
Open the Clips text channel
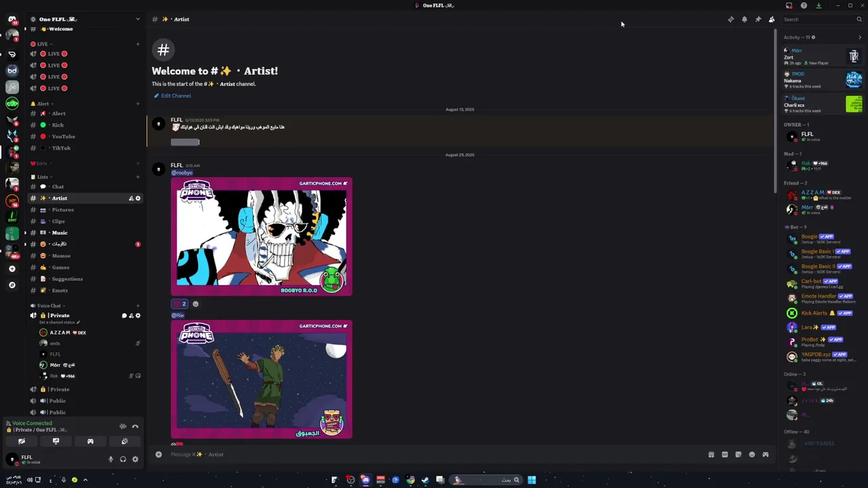pos(85,221)
